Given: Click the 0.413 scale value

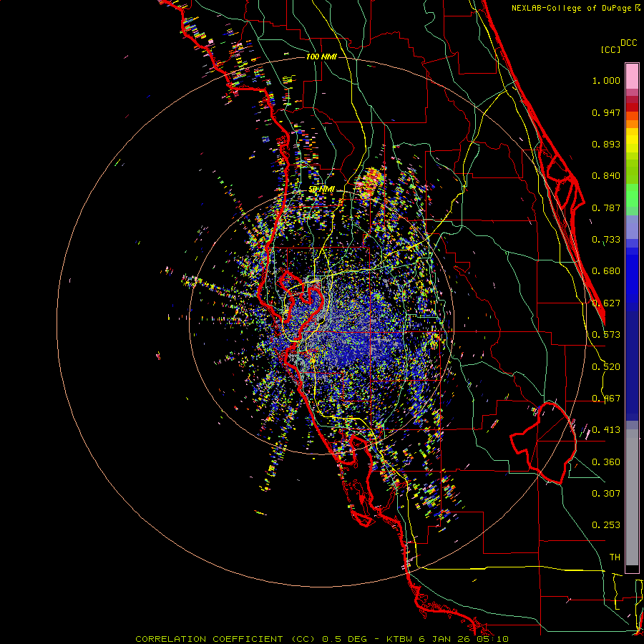Looking at the screenshot, I should [606, 430].
